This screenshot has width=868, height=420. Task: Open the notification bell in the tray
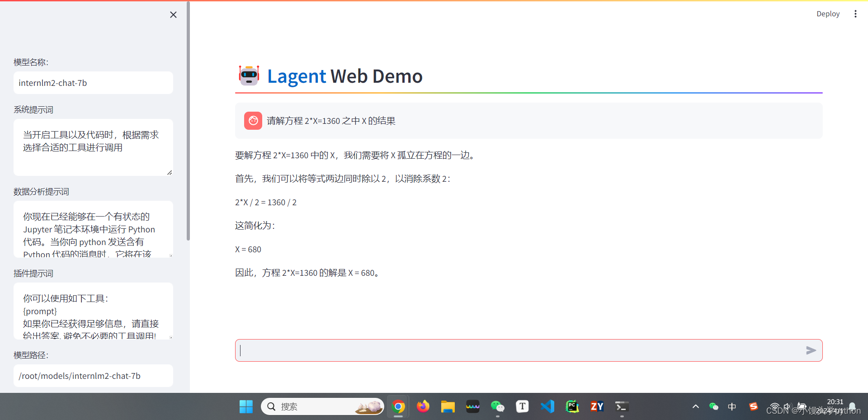coord(852,406)
